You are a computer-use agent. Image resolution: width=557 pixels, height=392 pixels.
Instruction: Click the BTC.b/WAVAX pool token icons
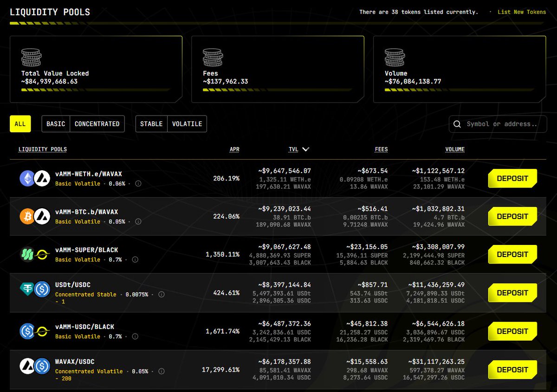35,216
